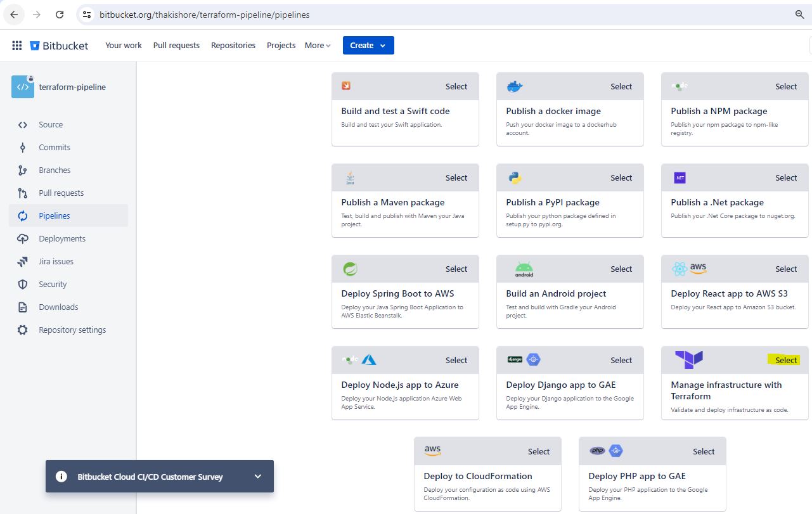Screen dimensions: 812x514
Task: Click the Swift logo icon
Action: pyautogui.click(x=346, y=86)
